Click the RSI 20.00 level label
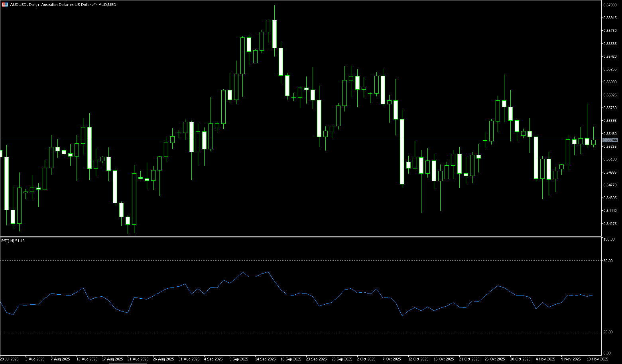This screenshot has width=622, height=364. click(x=608, y=332)
